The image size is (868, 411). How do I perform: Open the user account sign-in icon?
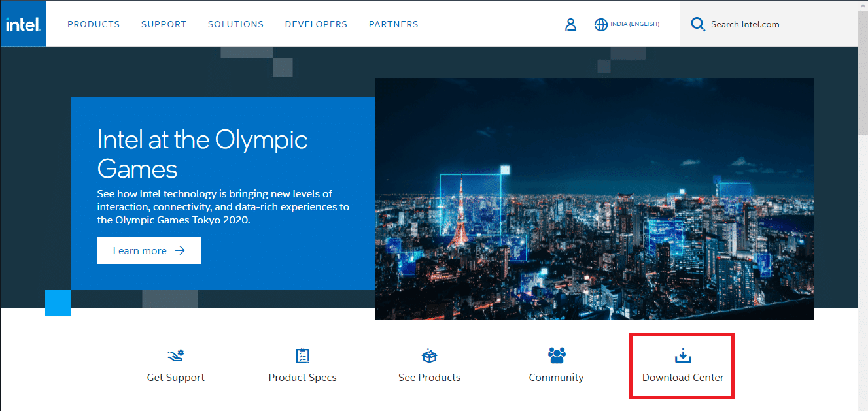point(570,25)
